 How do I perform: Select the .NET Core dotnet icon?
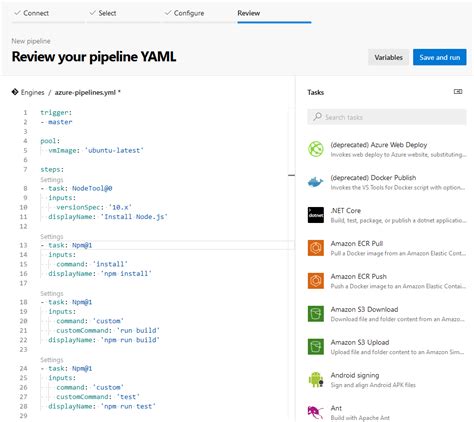[x=316, y=215]
